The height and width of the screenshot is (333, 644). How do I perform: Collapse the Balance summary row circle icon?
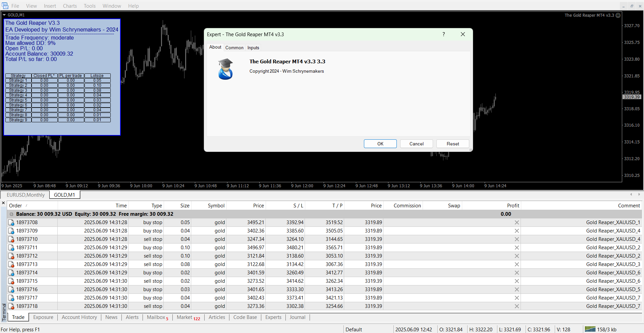(x=11, y=214)
